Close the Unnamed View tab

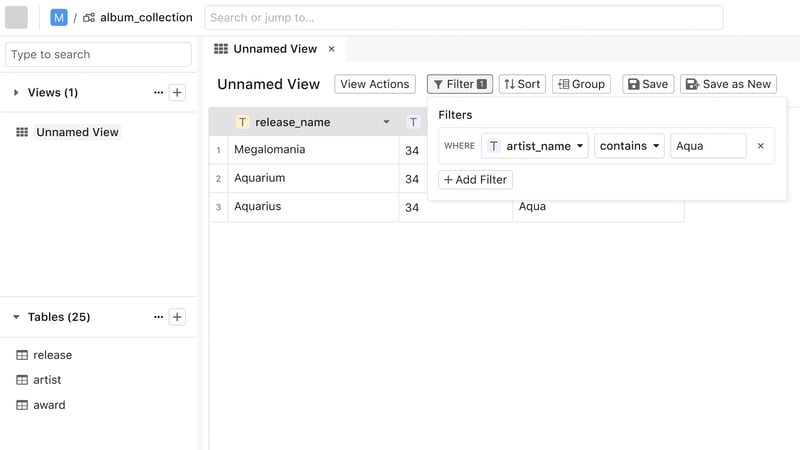332,49
